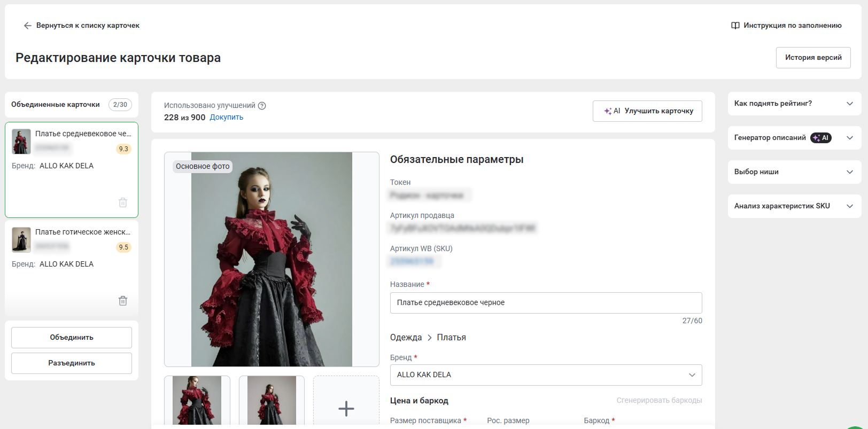Image resolution: width=868 pixels, height=429 pixels.
Task: Click the plus icon to add photo
Action: tap(346, 409)
